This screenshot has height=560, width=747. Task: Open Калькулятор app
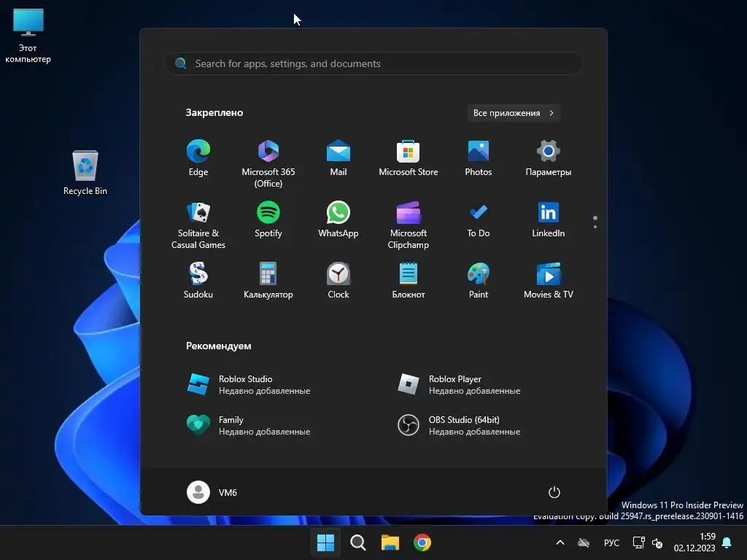point(268,281)
